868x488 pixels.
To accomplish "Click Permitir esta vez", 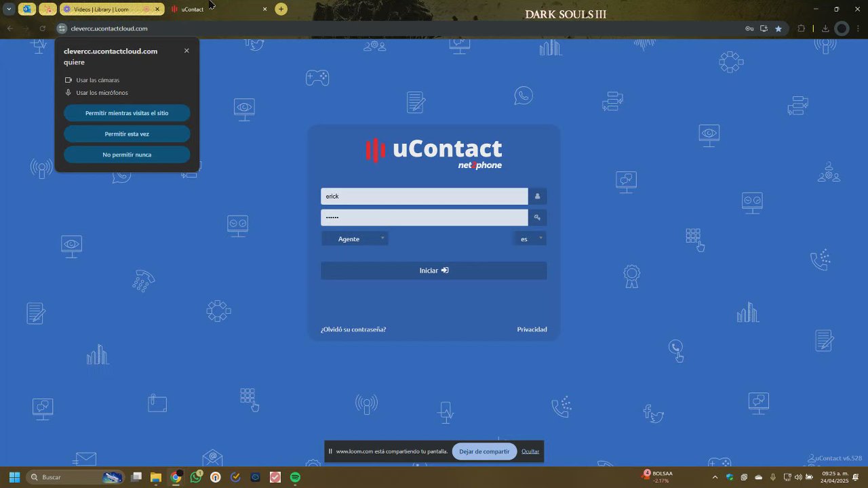I will click(127, 134).
